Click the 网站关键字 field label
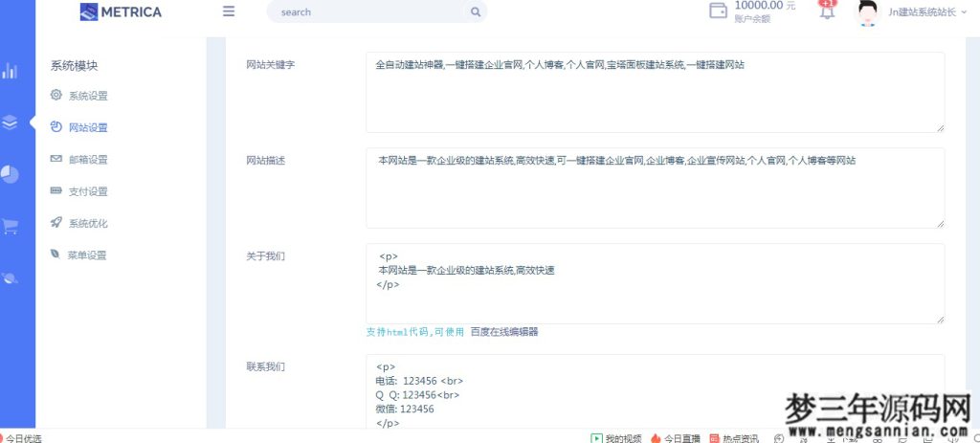 271,65
